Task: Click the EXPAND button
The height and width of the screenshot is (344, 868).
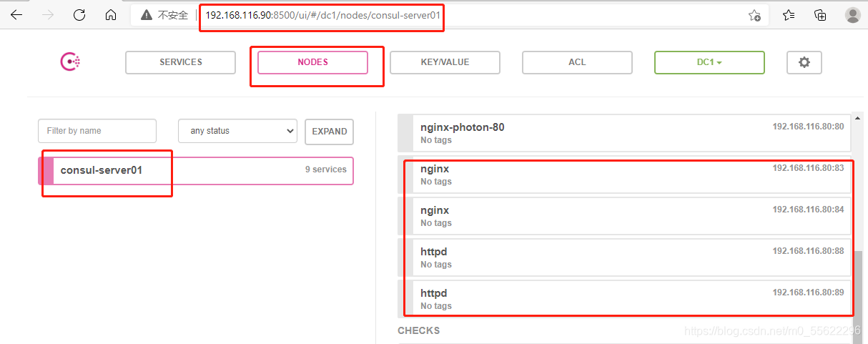Action: click(329, 131)
